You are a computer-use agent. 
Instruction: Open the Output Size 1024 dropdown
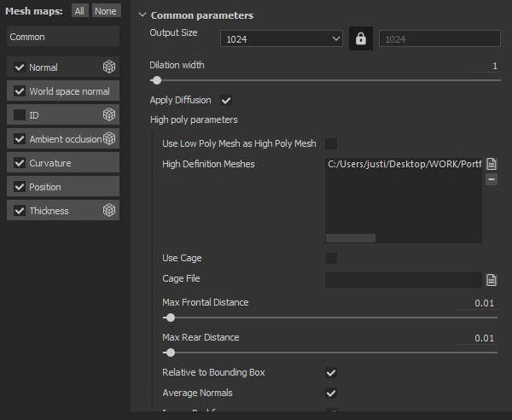tap(281, 39)
